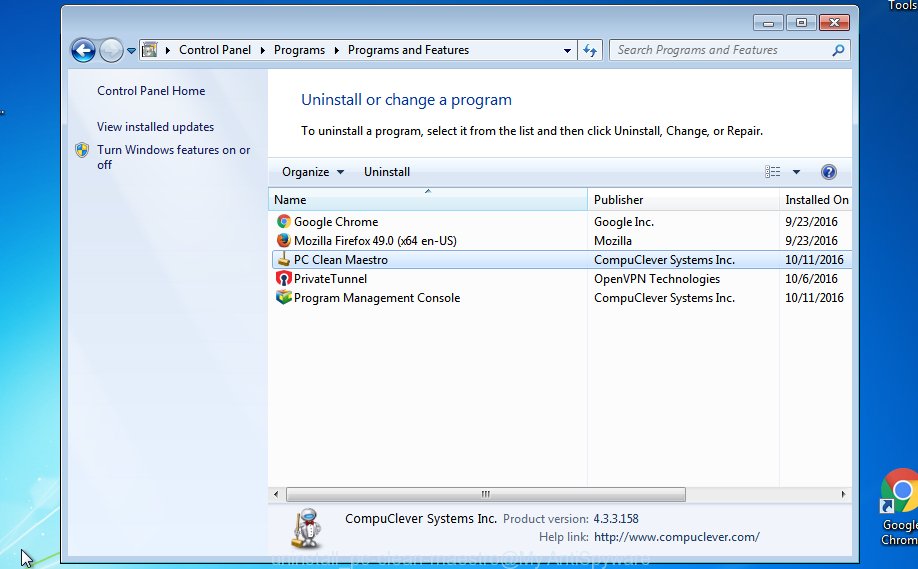
Task: Click the shield icon beside Windows features
Action: (x=82, y=150)
